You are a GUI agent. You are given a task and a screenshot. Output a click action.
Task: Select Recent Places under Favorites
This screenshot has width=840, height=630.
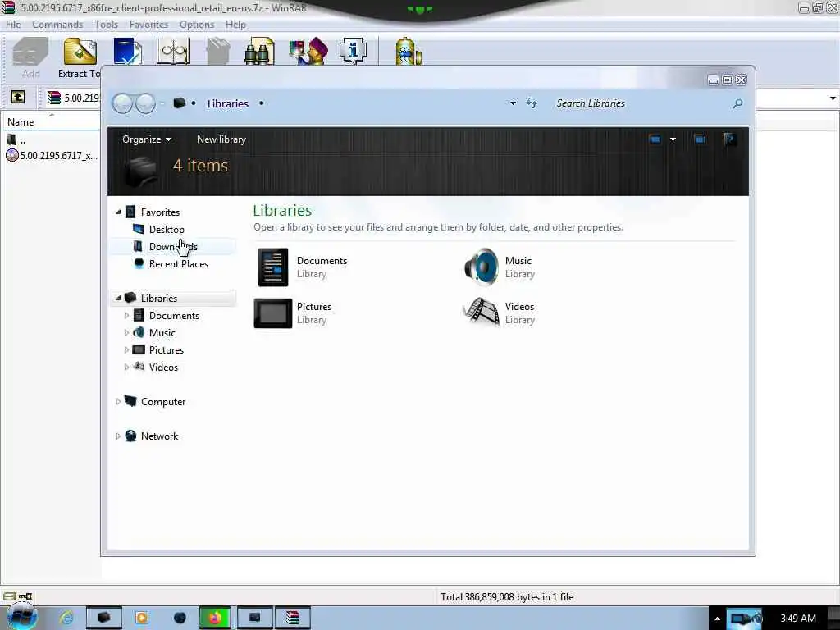pyautogui.click(x=178, y=263)
